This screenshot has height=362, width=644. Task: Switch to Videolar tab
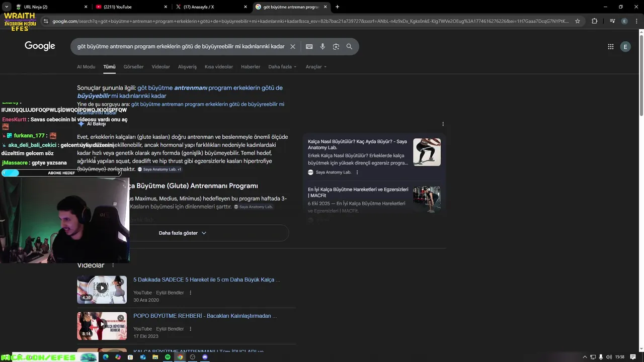[161, 67]
